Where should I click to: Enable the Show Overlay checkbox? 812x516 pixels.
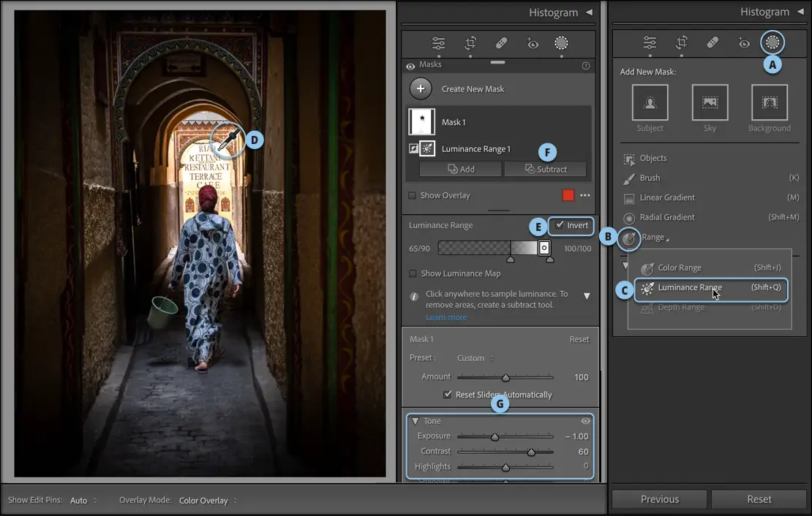click(412, 196)
